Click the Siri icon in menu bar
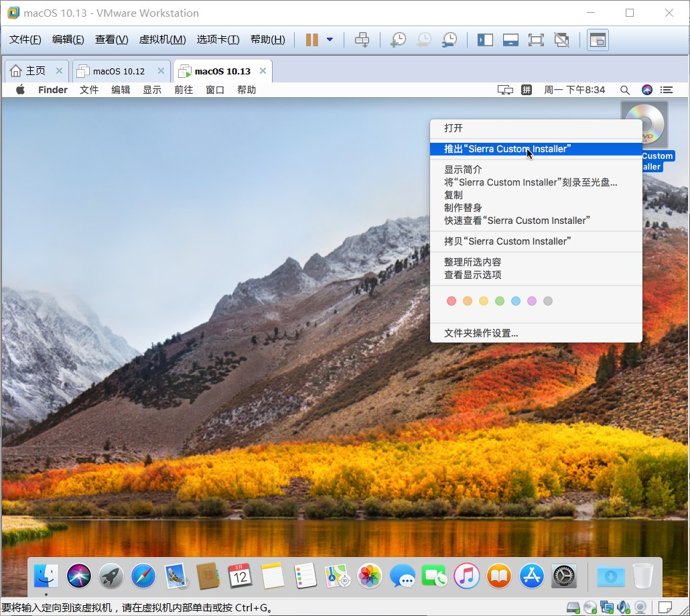This screenshot has height=616, width=690. click(x=647, y=90)
